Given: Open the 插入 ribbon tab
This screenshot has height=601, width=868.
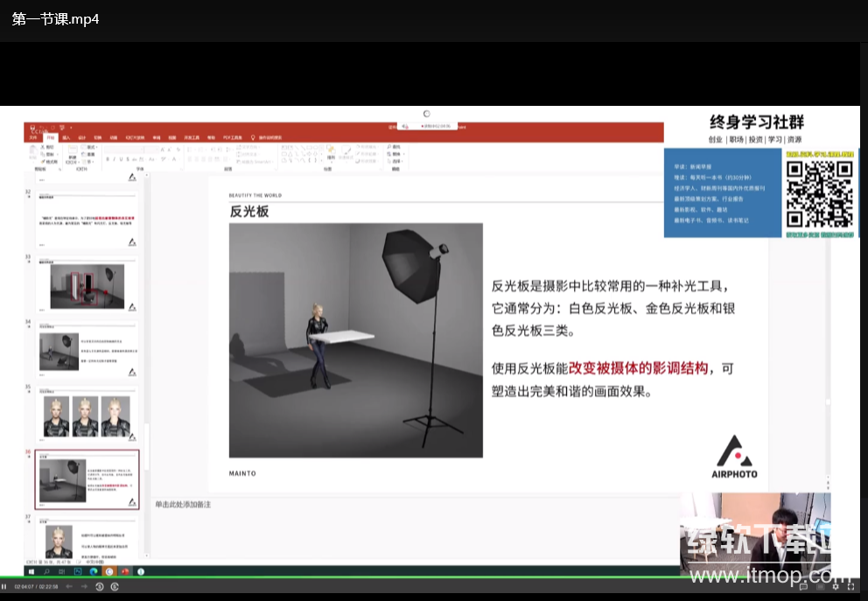Looking at the screenshot, I should 66,137.
